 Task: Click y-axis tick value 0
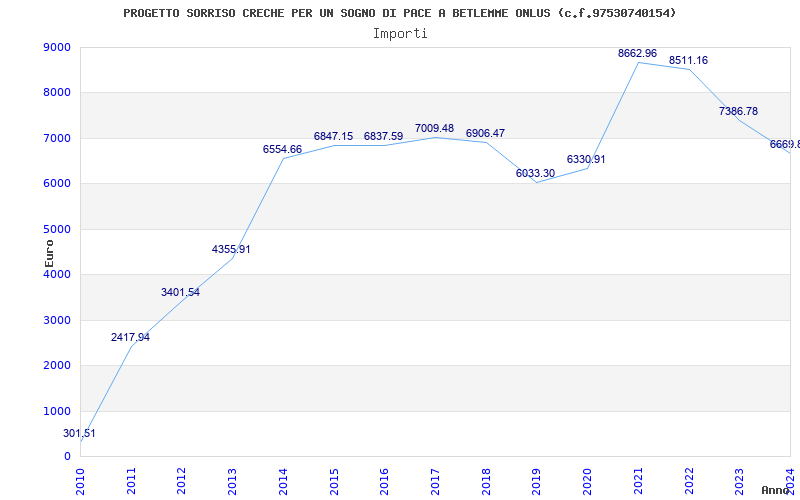pyautogui.click(x=68, y=457)
